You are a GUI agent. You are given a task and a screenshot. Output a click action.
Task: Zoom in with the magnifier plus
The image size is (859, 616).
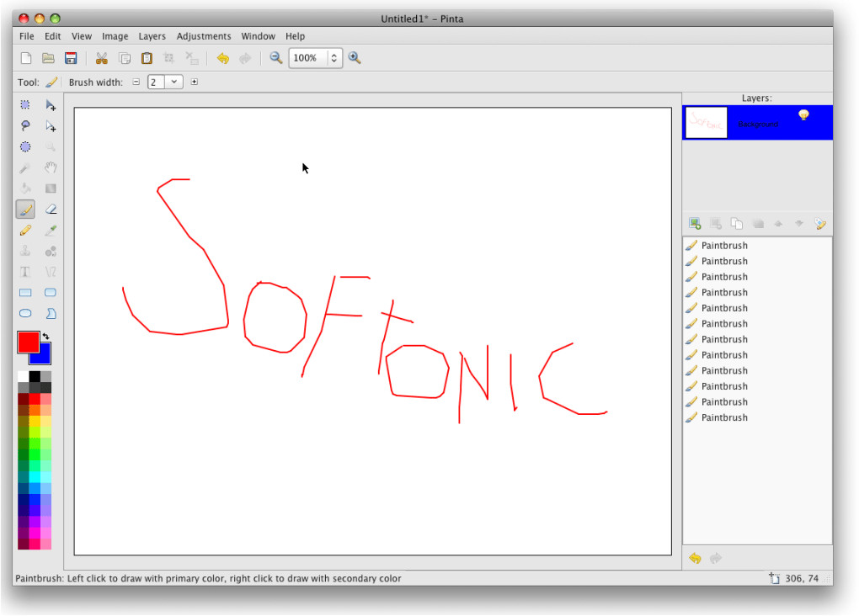(355, 58)
